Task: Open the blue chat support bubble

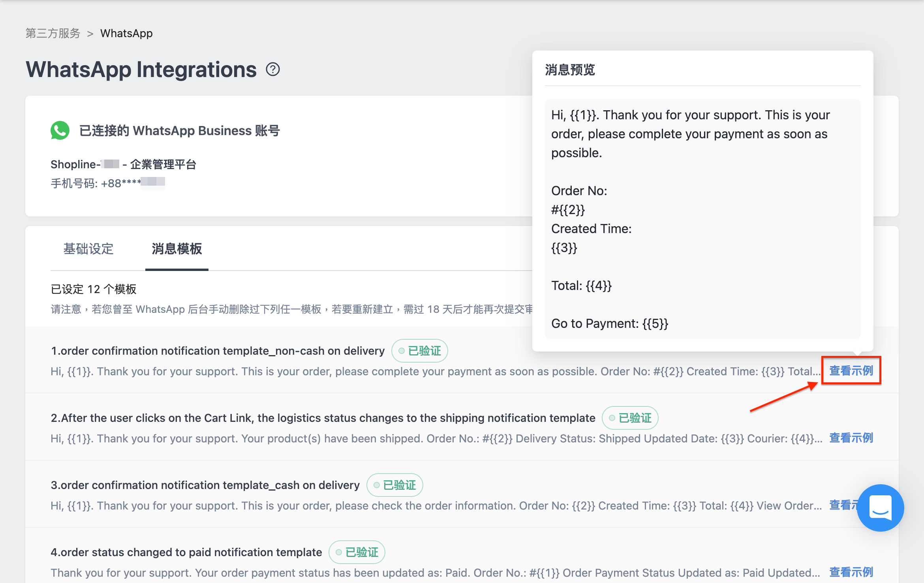Action: [881, 508]
